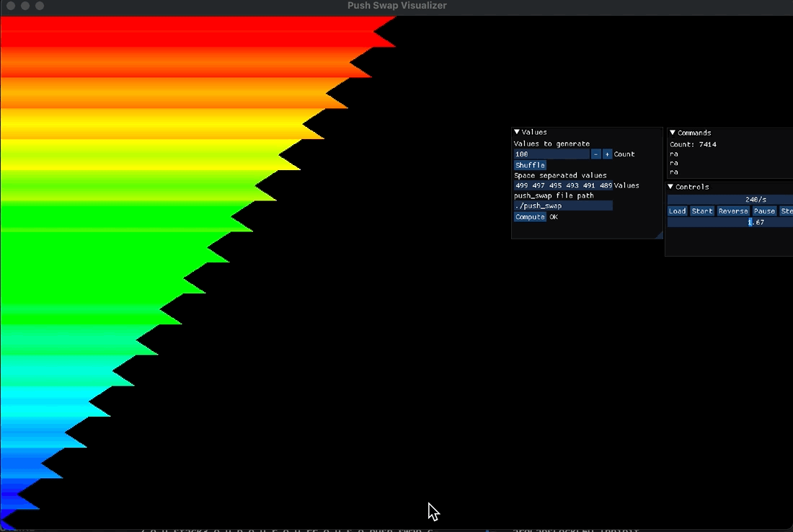
Task: Pause the sorting animation
Action: [764, 211]
